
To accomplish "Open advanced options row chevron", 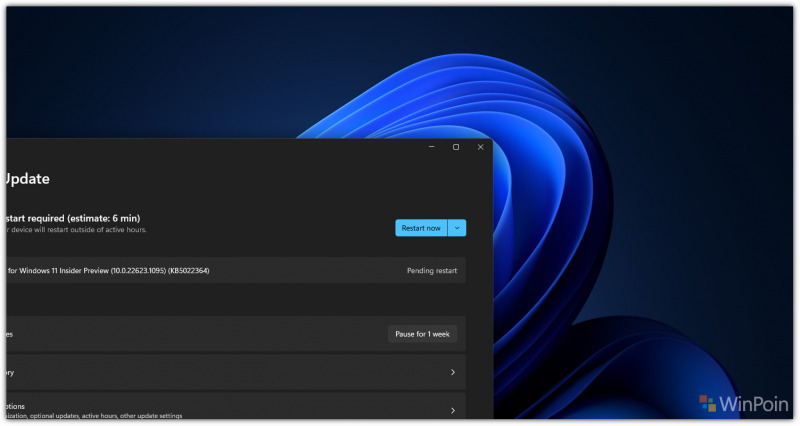I will click(453, 411).
